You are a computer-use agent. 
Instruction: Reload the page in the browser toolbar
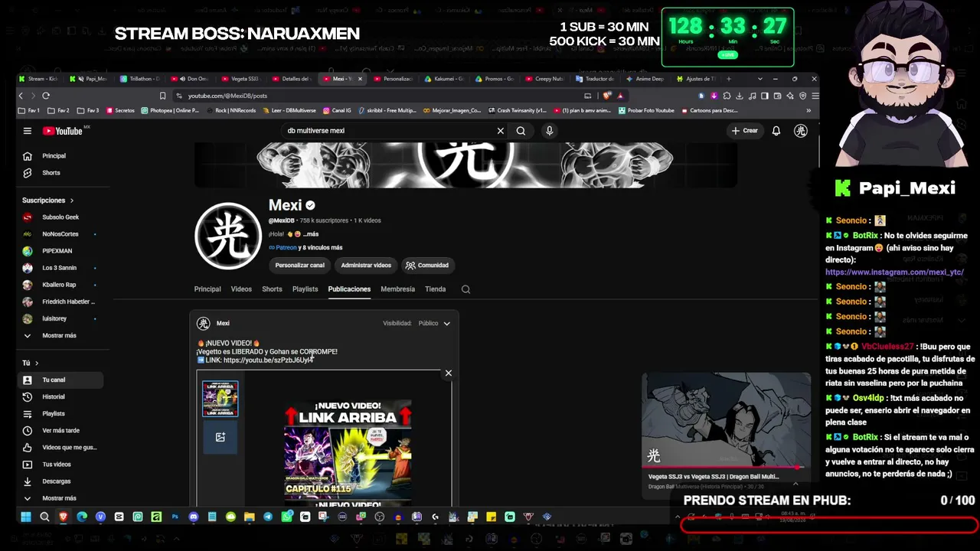(x=46, y=96)
